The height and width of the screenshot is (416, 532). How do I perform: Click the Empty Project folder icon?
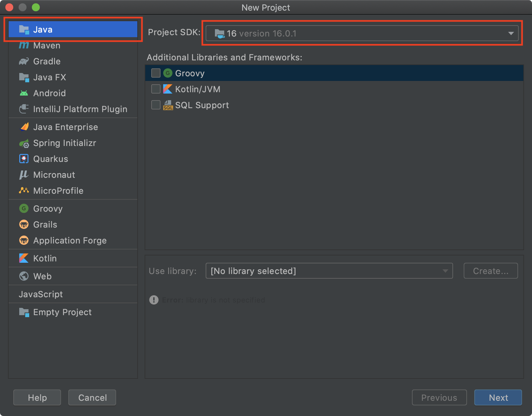(24, 312)
